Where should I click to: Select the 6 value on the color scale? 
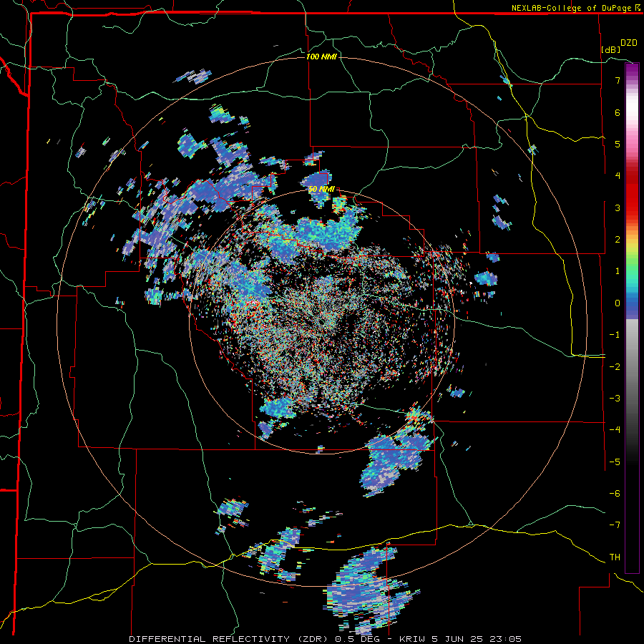618,112
